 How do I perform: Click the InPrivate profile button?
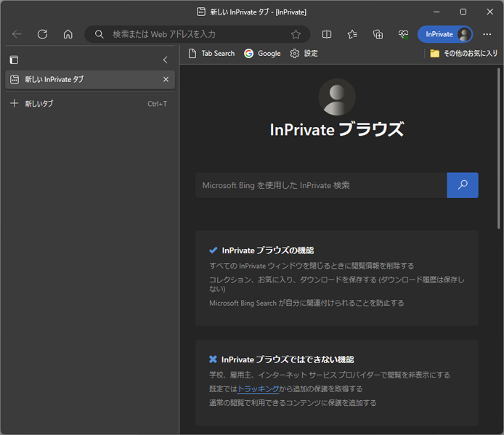coord(445,34)
